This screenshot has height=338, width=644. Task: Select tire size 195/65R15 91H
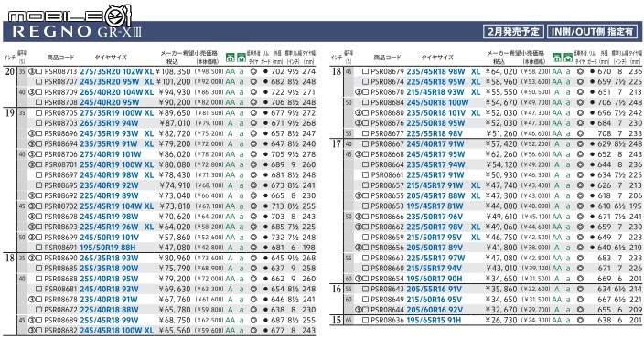click(x=434, y=320)
